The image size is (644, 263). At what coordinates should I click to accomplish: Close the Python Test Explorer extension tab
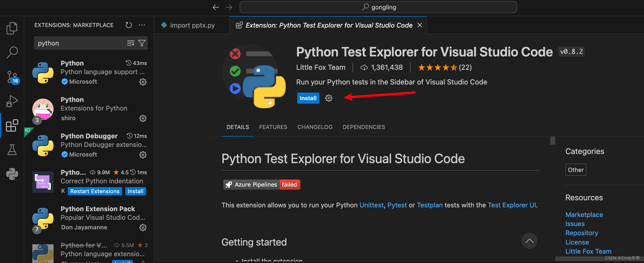point(420,25)
